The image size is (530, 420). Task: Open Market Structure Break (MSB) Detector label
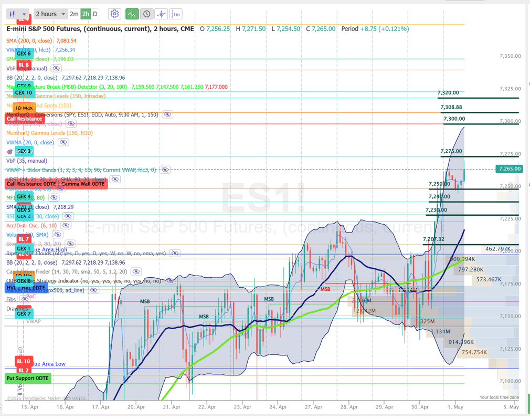pos(67,87)
